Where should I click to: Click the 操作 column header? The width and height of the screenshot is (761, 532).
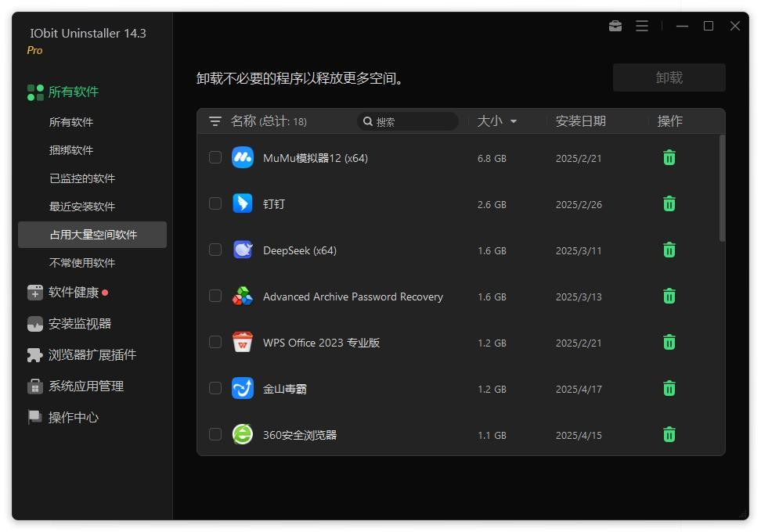[x=669, y=121]
